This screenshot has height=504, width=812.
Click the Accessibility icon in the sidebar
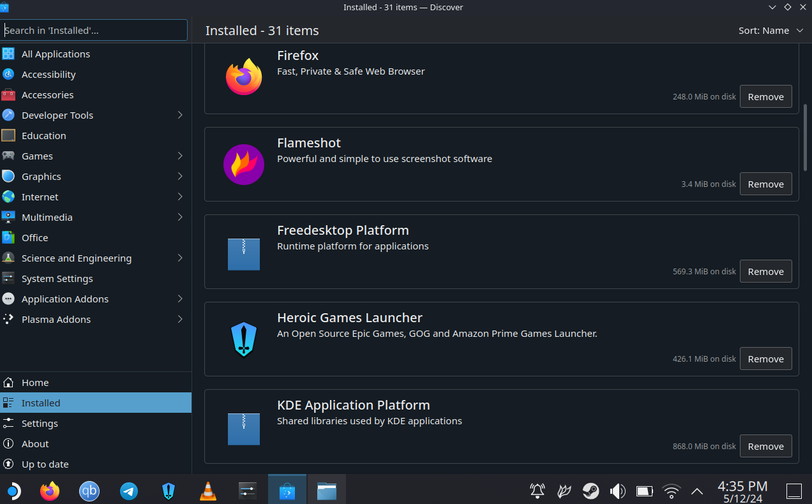click(8, 74)
